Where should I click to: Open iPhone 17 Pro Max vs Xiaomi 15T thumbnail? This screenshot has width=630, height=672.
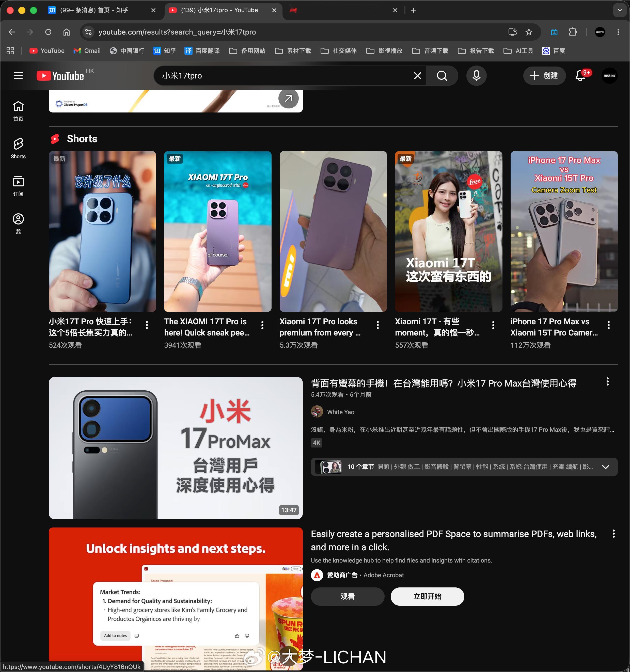tap(564, 231)
